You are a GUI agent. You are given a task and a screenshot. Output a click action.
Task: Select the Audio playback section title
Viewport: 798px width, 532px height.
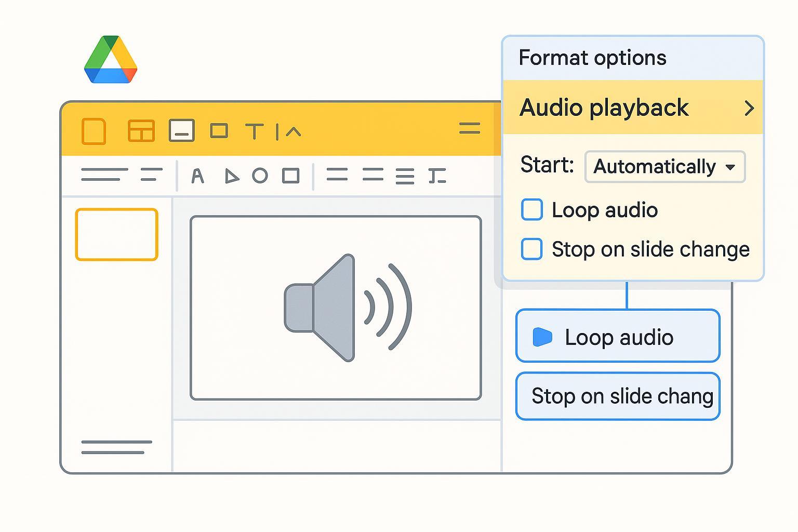click(604, 108)
